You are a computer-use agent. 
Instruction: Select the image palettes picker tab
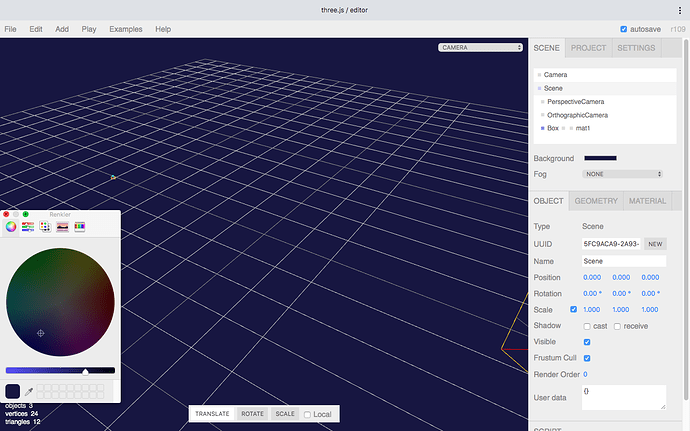click(62, 227)
